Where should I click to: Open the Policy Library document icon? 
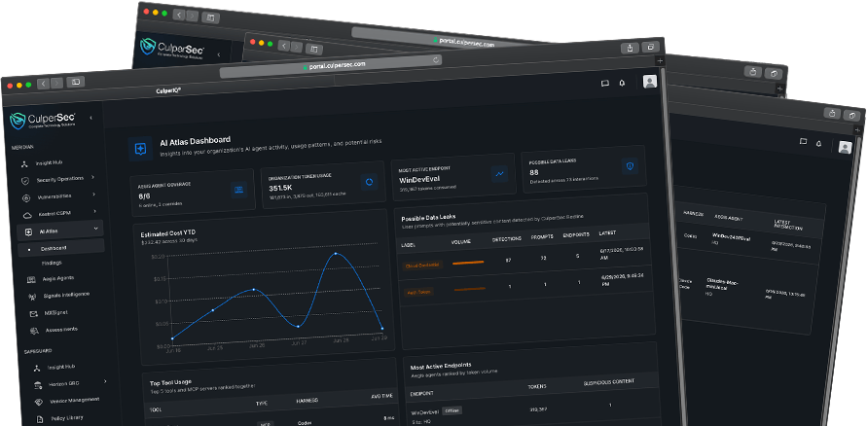pos(39,419)
